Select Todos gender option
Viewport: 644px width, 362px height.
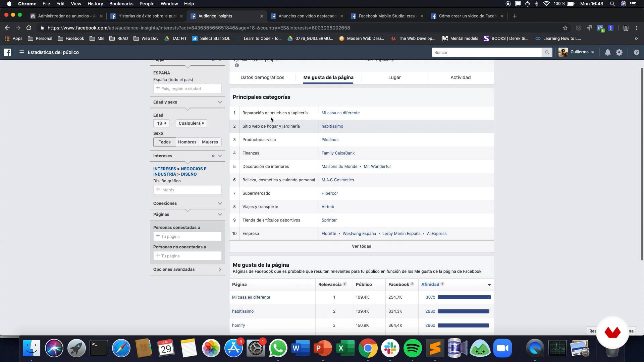[164, 142]
